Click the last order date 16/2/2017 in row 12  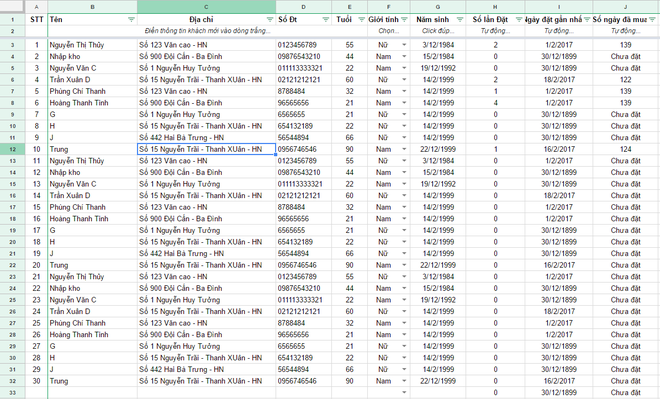click(559, 149)
